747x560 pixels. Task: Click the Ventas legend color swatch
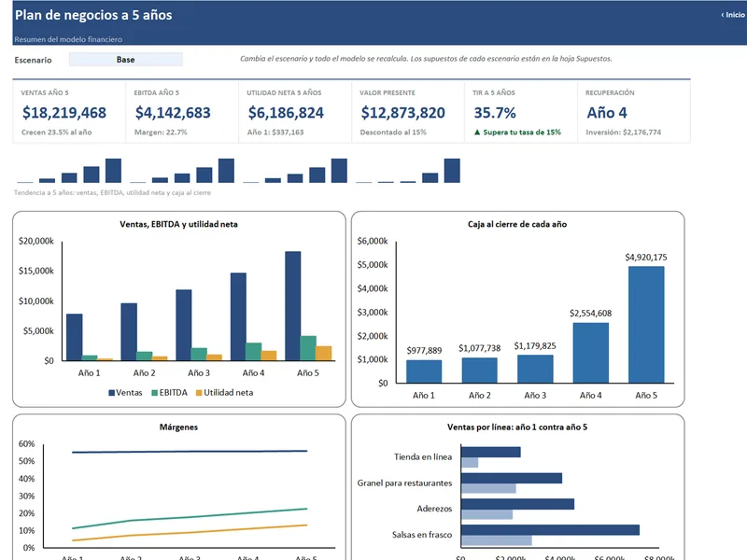point(111,393)
